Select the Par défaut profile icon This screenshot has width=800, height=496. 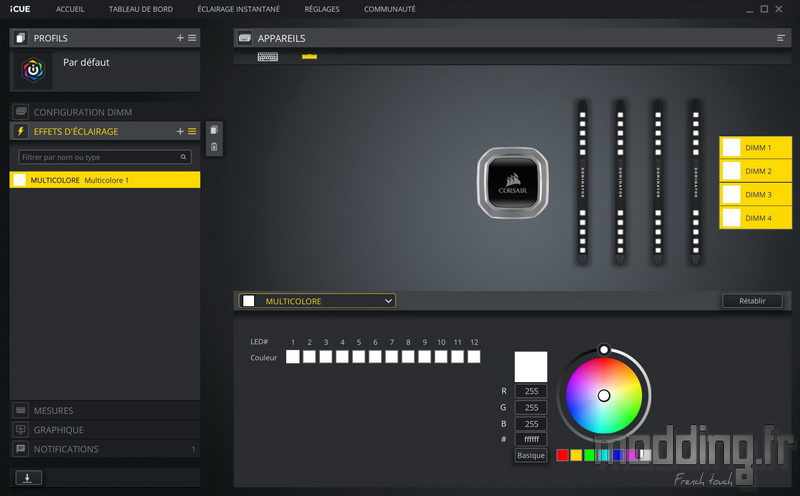(33, 70)
